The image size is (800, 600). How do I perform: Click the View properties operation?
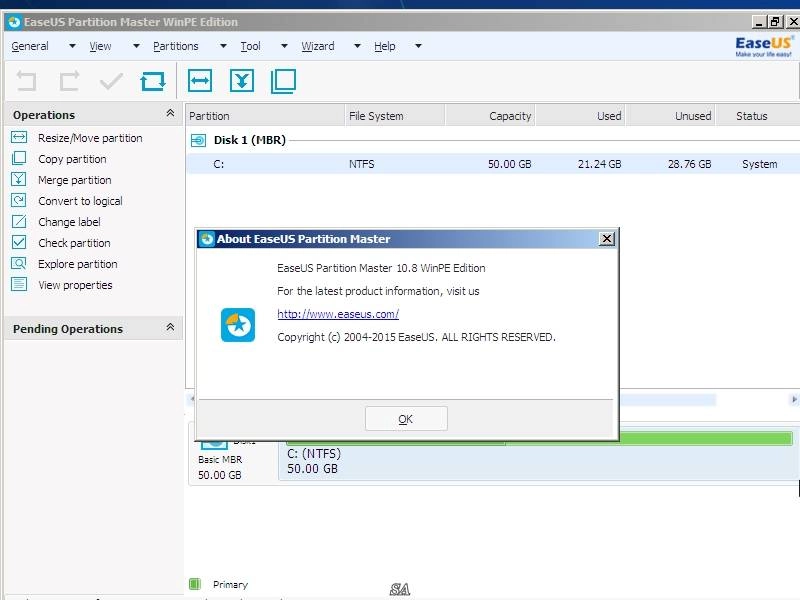75,285
